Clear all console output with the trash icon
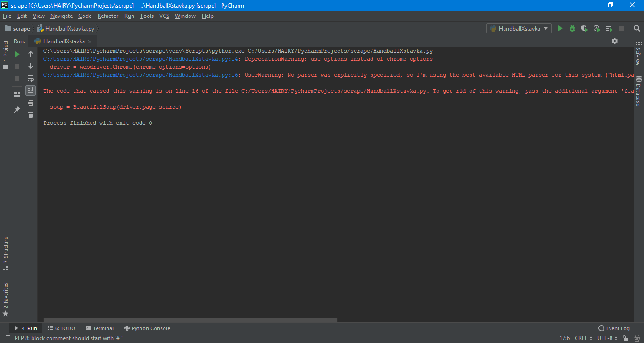This screenshot has height=343, width=644. click(x=31, y=114)
